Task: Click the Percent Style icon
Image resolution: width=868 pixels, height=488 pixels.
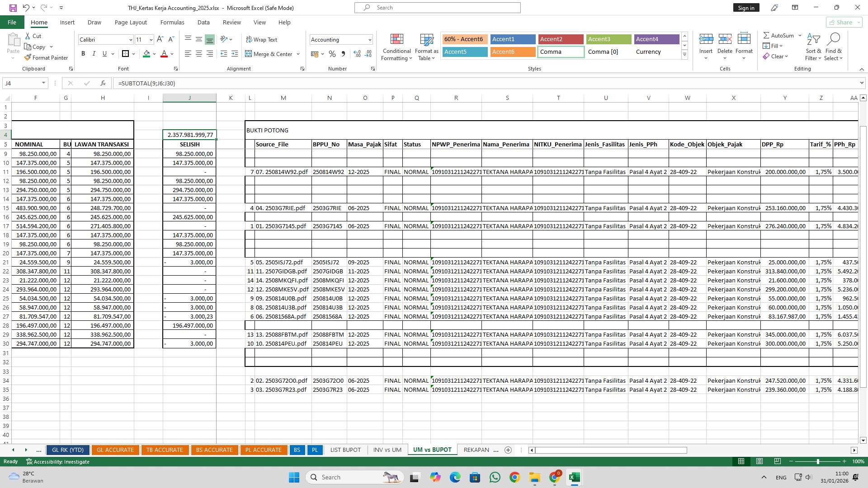Action: [332, 54]
